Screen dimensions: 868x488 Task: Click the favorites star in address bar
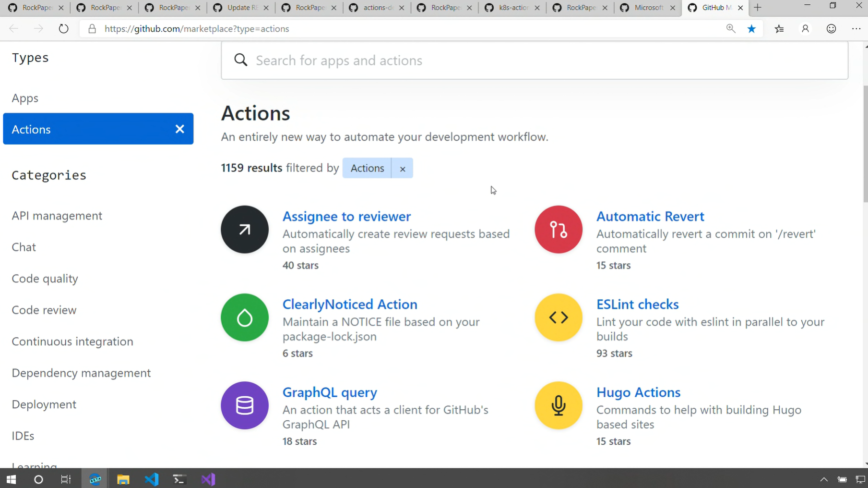(751, 29)
